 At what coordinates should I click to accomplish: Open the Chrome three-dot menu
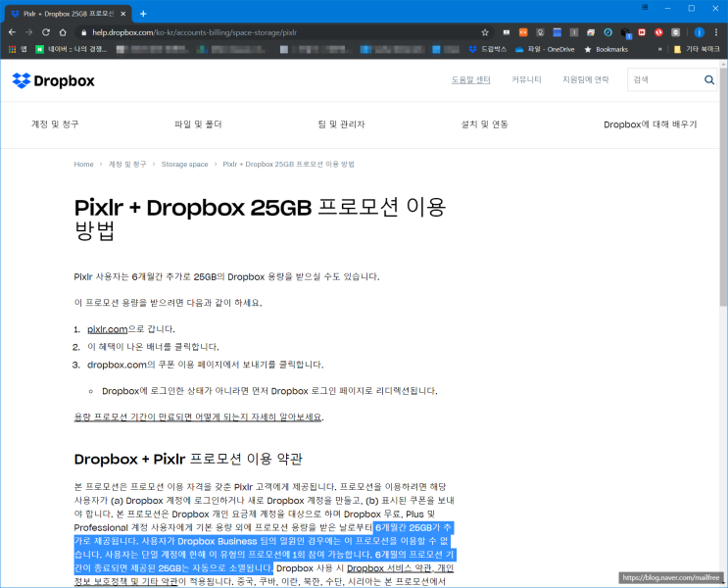pos(716,32)
